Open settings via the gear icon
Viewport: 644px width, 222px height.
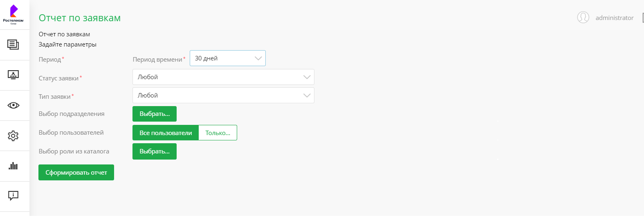point(13,136)
